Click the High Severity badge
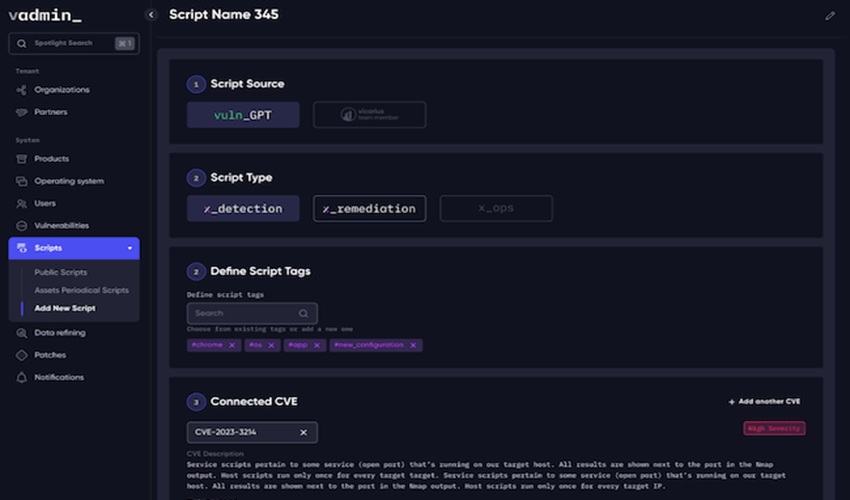This screenshot has width=850, height=500. 774,428
